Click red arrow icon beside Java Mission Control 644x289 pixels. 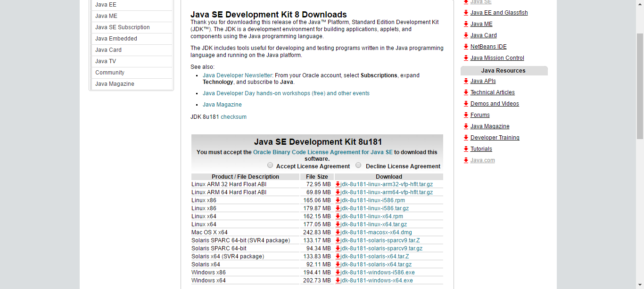tap(466, 58)
